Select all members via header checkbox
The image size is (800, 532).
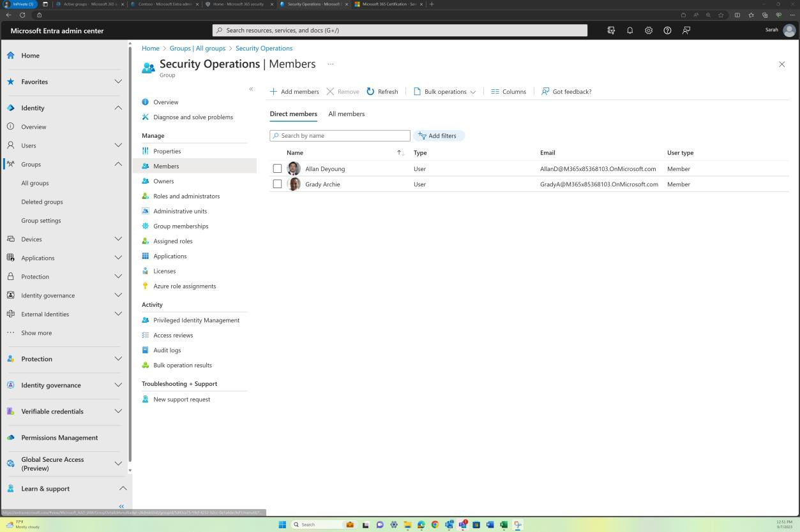pyautogui.click(x=277, y=152)
